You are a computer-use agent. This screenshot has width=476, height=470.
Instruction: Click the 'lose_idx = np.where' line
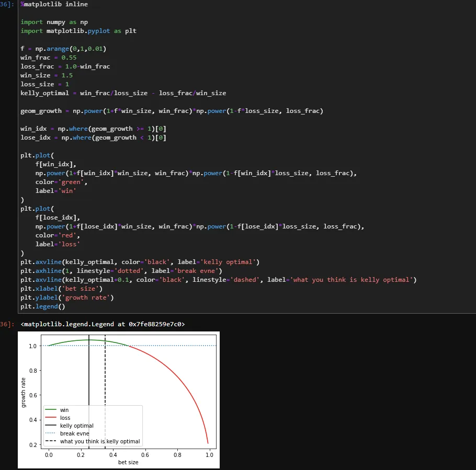(x=93, y=137)
